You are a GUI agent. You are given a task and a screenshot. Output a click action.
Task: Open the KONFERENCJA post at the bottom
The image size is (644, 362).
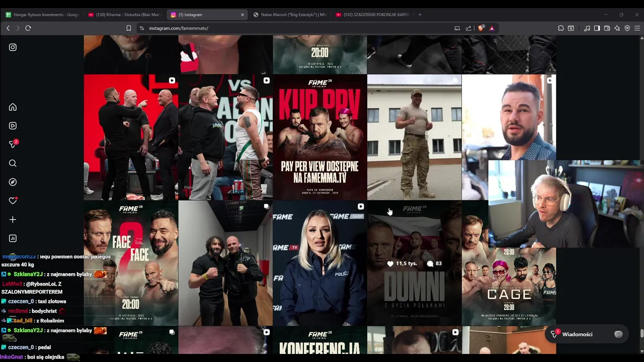[x=320, y=340]
